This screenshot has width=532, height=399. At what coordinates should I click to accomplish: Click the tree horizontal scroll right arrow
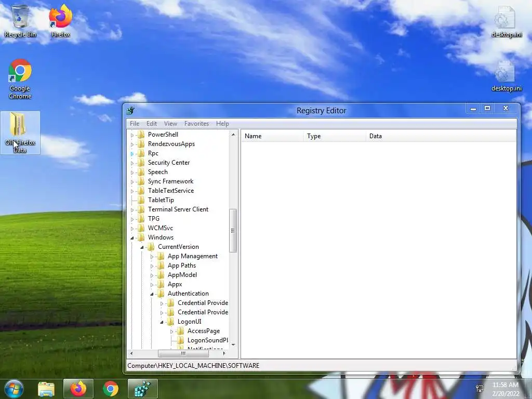tap(223, 353)
